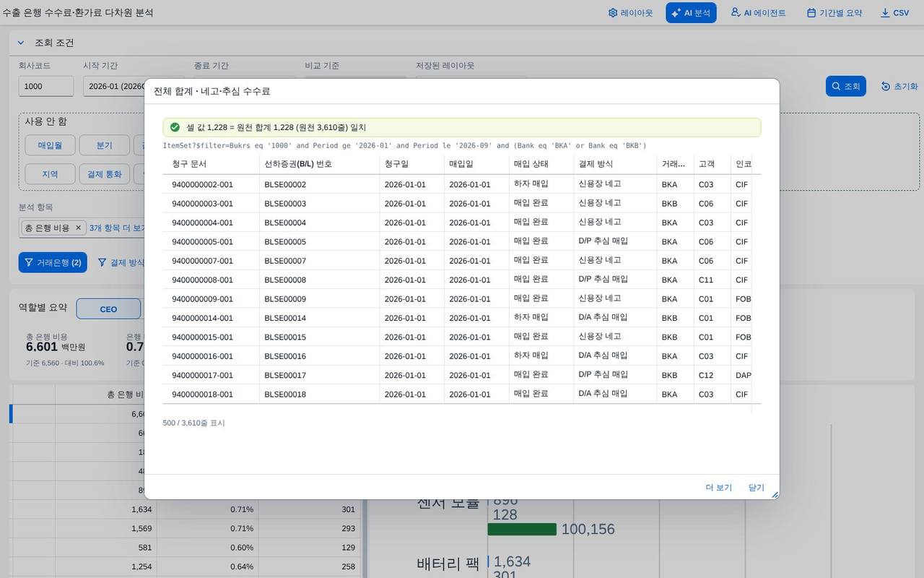Image resolution: width=924 pixels, height=578 pixels.
Task: Click the 더 보기 link in the dialog
Action: click(x=718, y=488)
